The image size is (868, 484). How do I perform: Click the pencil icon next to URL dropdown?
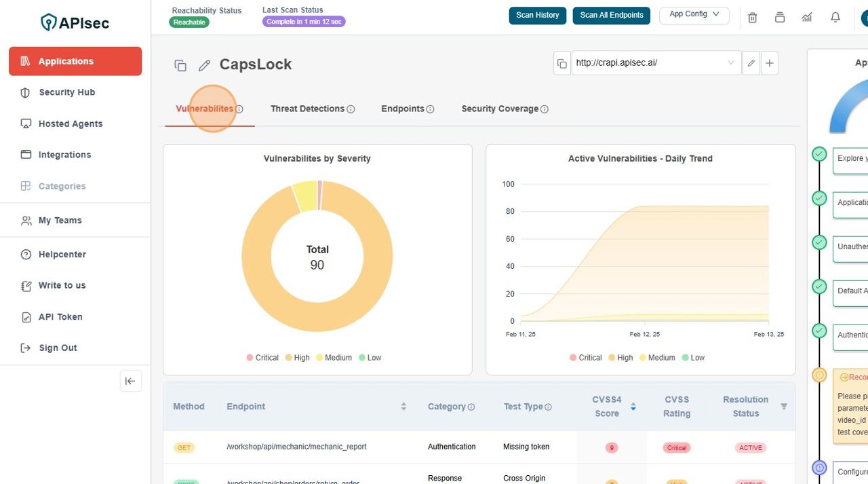coord(751,63)
